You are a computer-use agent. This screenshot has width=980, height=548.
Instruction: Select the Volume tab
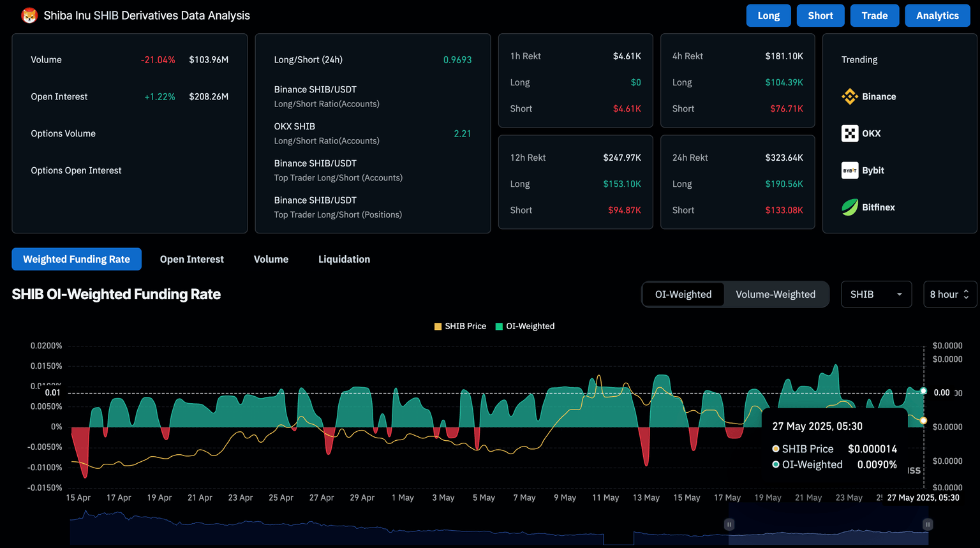coord(271,259)
